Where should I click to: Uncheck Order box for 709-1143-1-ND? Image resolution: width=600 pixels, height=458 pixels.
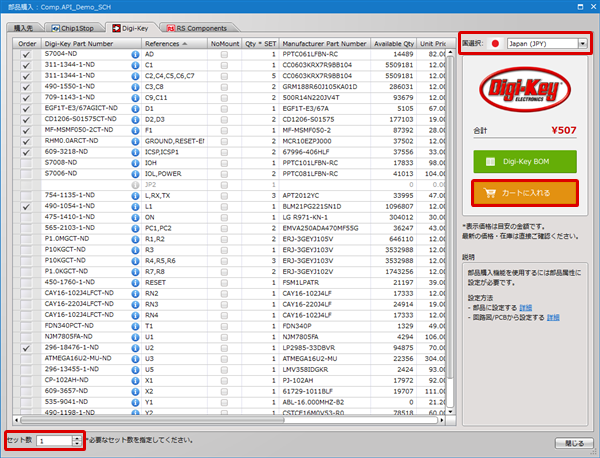pyautogui.click(x=26, y=98)
